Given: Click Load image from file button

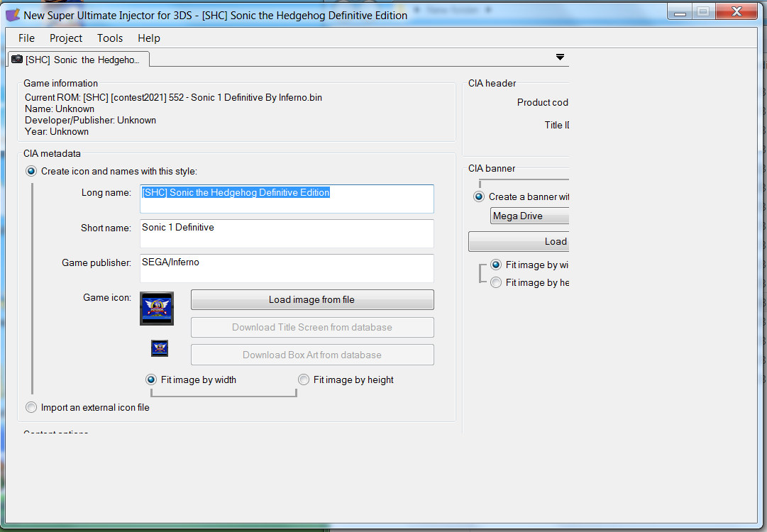Looking at the screenshot, I should pyautogui.click(x=312, y=300).
